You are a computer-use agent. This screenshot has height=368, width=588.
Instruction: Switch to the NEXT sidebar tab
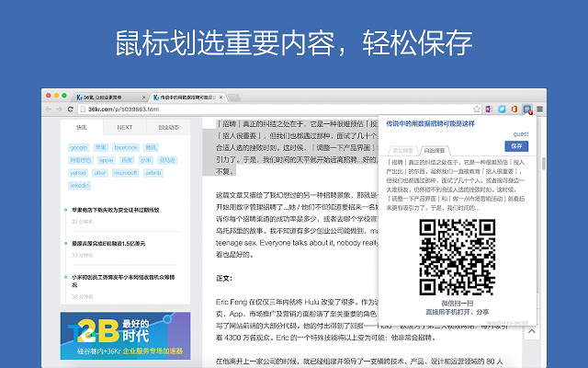tap(125, 127)
